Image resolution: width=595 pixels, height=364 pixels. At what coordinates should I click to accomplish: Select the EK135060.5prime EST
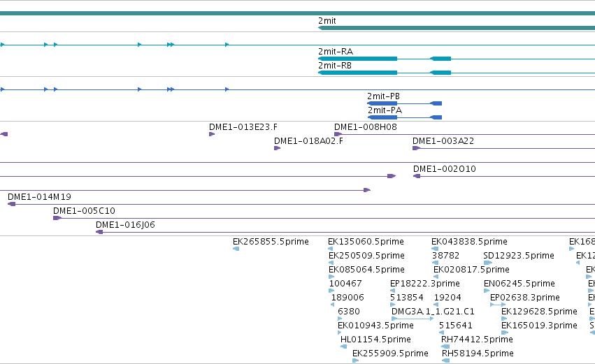(x=366, y=242)
